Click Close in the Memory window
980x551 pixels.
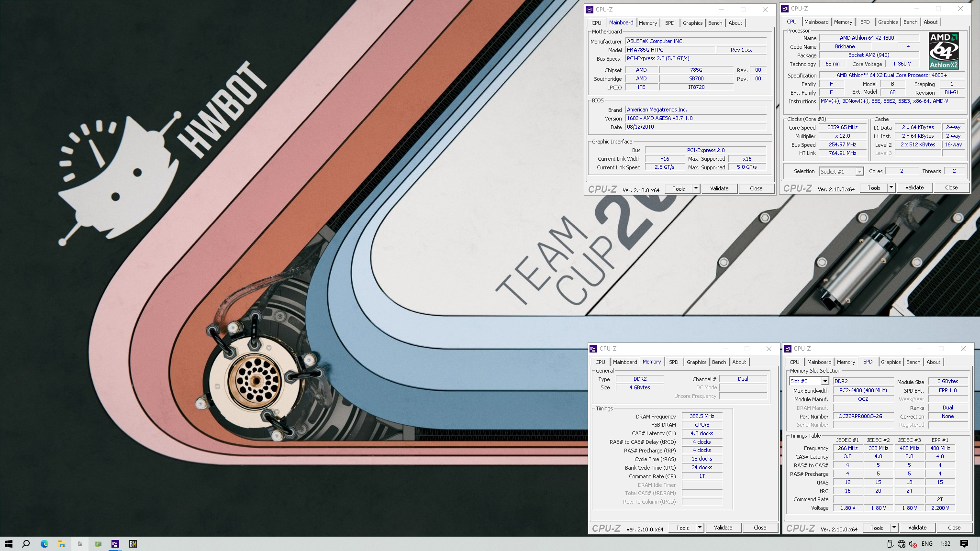click(760, 528)
